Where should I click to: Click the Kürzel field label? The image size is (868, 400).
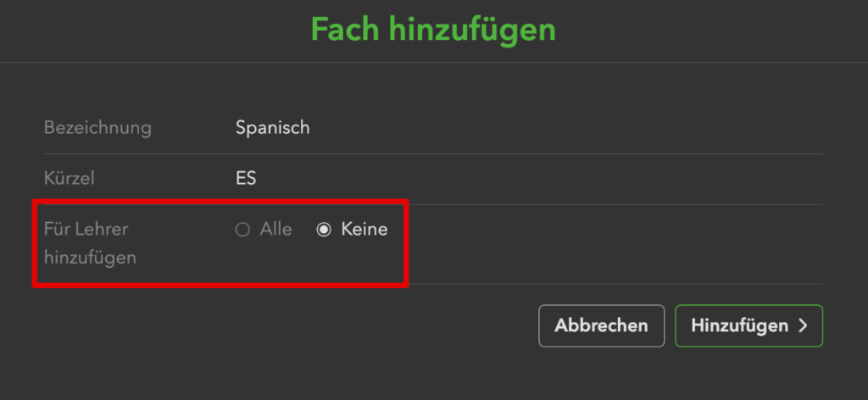pyautogui.click(x=70, y=179)
